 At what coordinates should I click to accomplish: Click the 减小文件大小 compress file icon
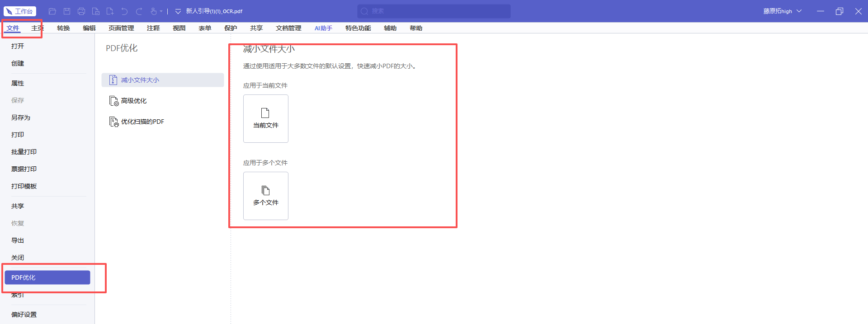coord(113,80)
